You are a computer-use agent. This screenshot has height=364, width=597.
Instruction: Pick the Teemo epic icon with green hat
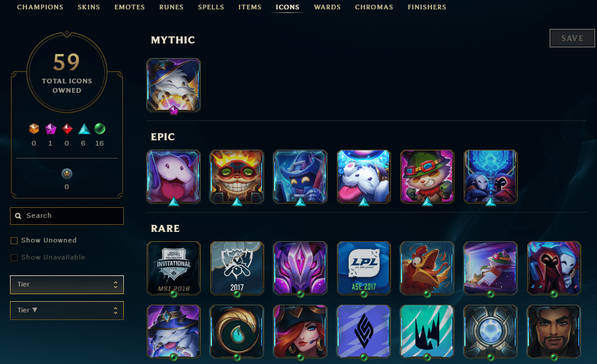pyautogui.click(x=427, y=177)
